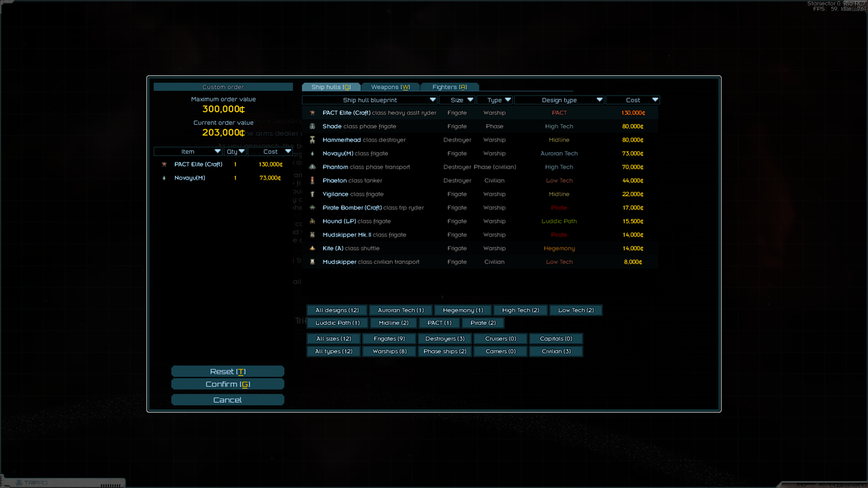
Task: Click the 8,000¢ cost of Mudskipper
Action: (633, 262)
